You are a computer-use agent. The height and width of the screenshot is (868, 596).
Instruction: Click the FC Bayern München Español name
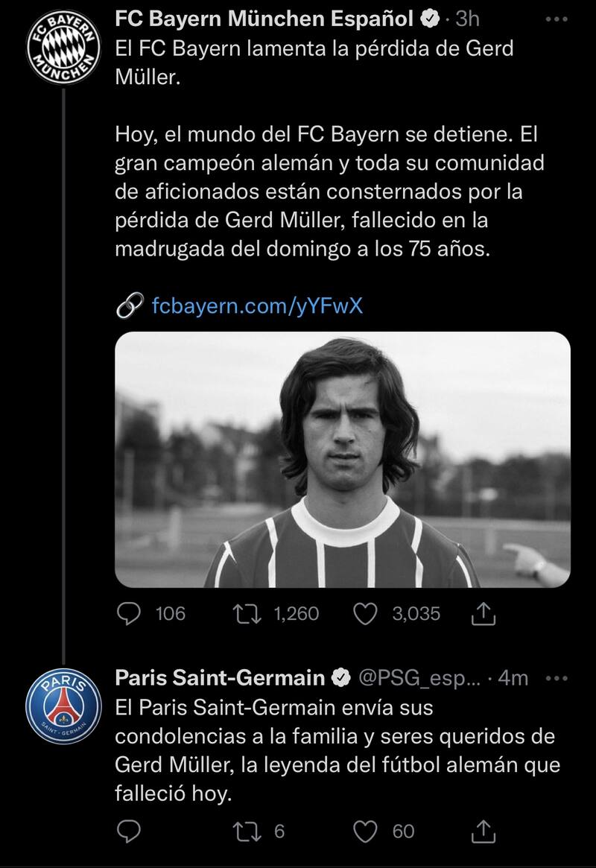click(x=264, y=19)
